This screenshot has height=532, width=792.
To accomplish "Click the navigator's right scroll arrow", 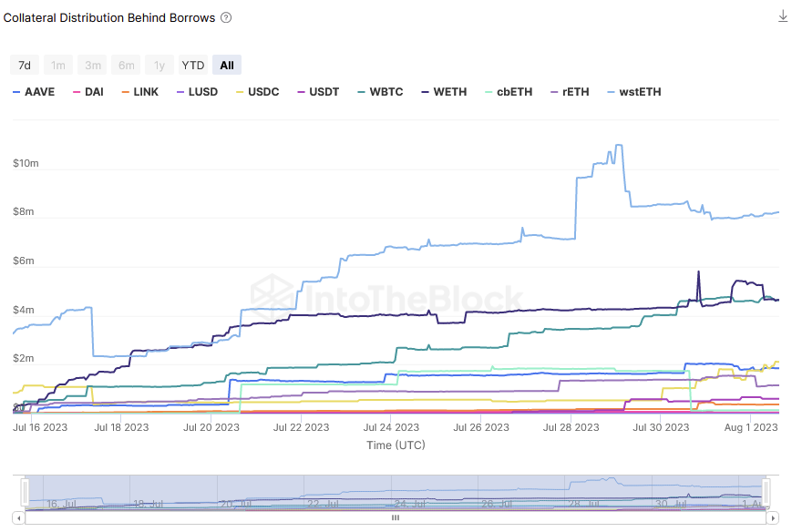I will [773, 517].
